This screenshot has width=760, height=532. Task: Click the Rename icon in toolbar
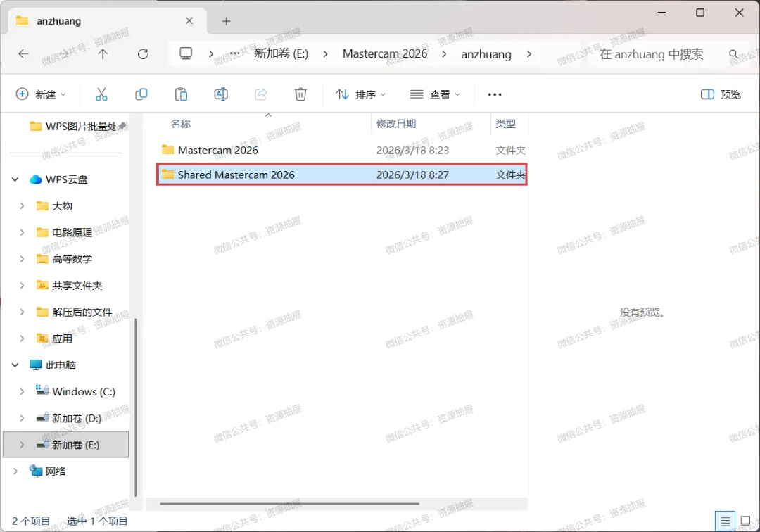click(x=221, y=94)
